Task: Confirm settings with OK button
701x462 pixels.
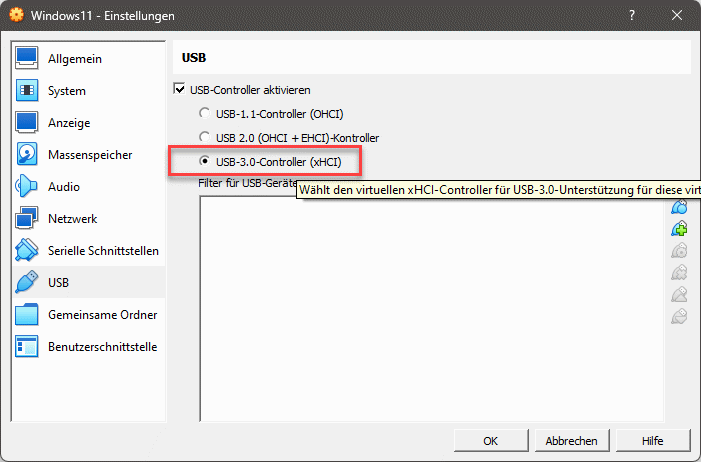Action: (x=491, y=441)
